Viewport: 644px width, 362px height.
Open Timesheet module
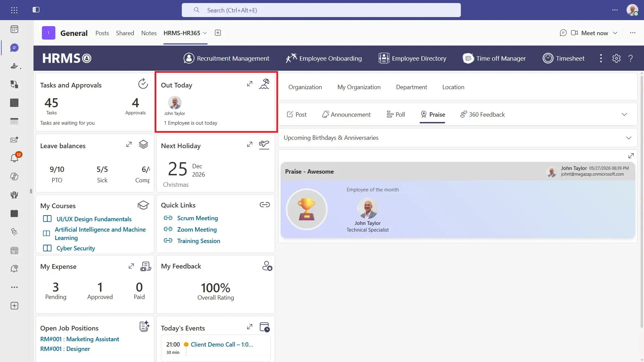click(x=563, y=58)
